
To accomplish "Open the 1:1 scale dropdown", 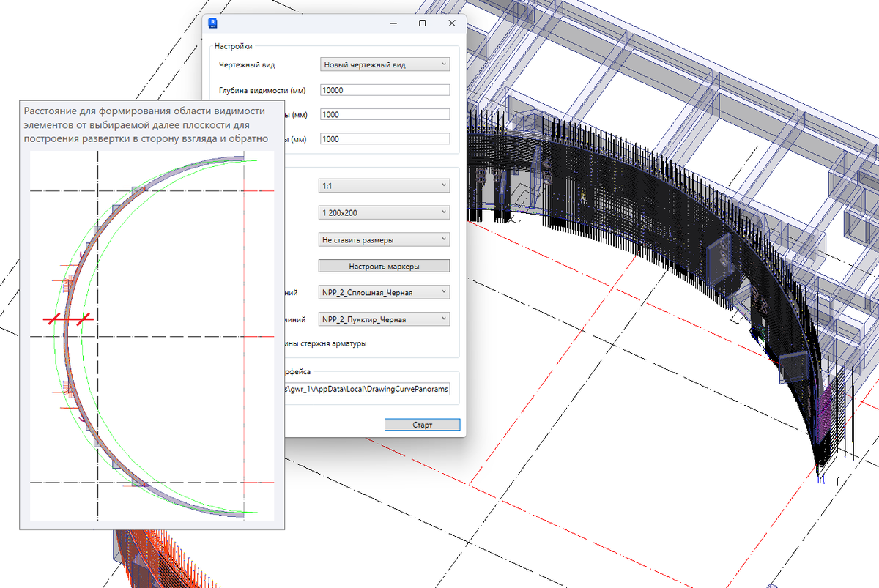I will (385, 186).
